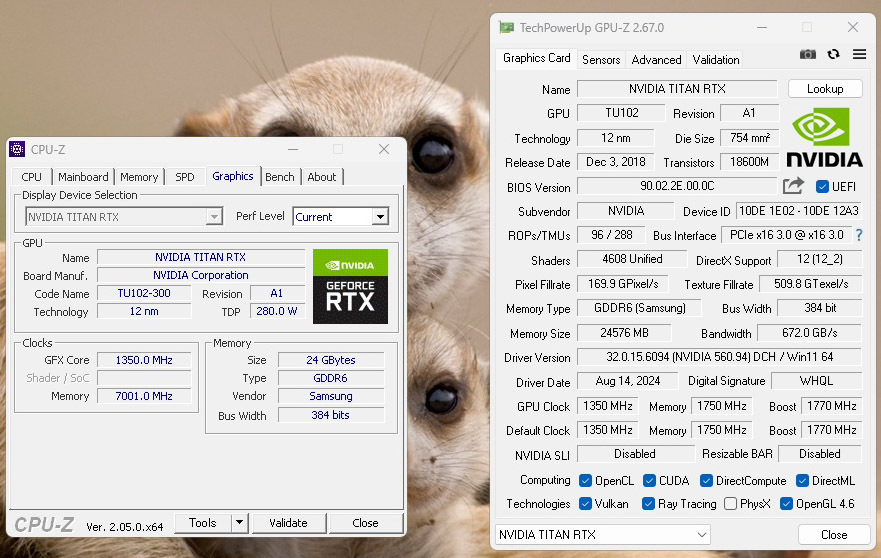Open the Tools dropdown arrow in CPU-Z

[x=239, y=523]
